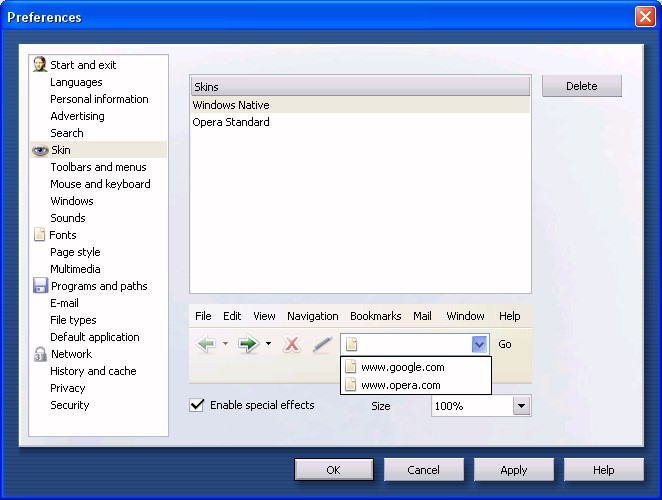This screenshot has width=662, height=500.
Task: Open the Navigation menu in preview
Action: pos(312,316)
